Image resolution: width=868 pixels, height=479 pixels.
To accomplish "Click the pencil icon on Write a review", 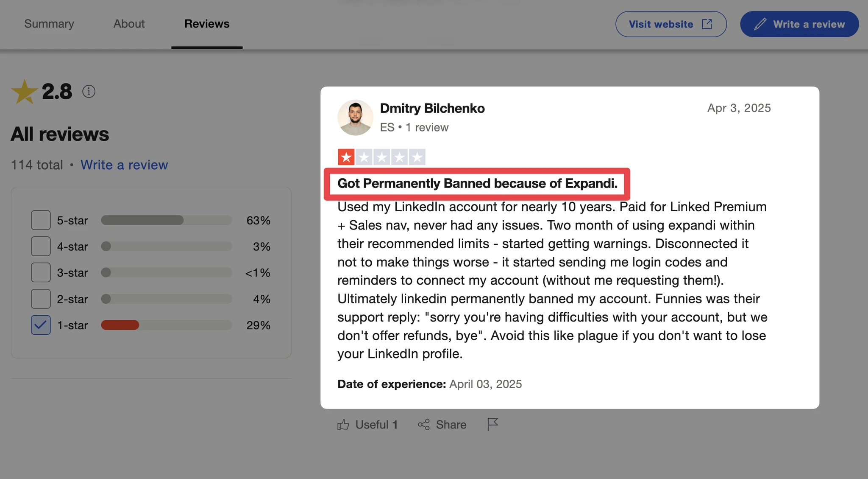I will click(760, 24).
